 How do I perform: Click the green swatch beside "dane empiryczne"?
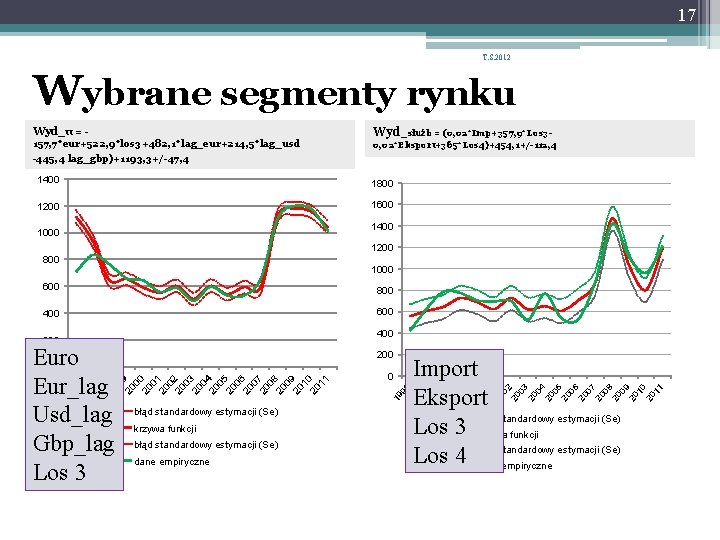pos(128,461)
